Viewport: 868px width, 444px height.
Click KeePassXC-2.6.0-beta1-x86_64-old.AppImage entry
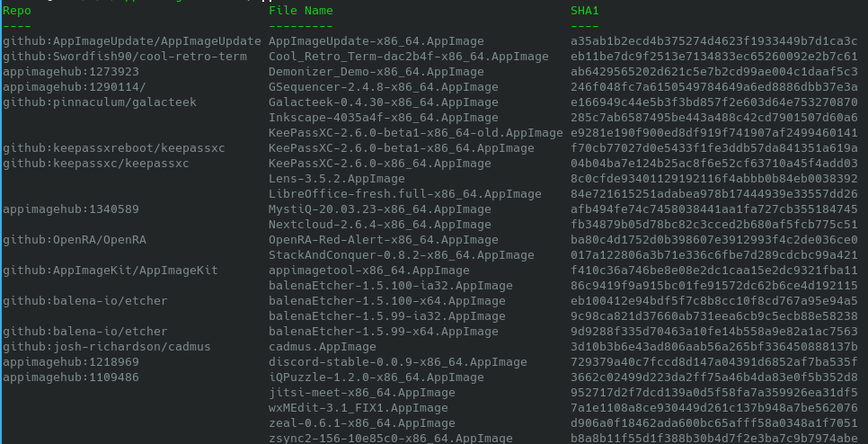point(416,133)
